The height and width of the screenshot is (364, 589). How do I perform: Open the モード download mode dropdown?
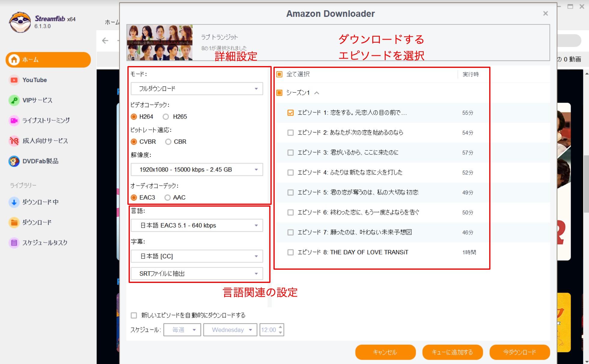point(197,89)
